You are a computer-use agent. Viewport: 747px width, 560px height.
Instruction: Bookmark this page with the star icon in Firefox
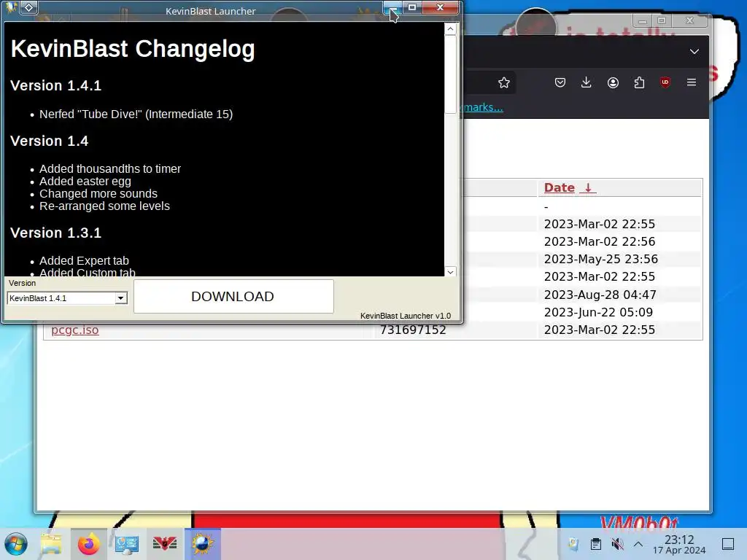(x=504, y=83)
